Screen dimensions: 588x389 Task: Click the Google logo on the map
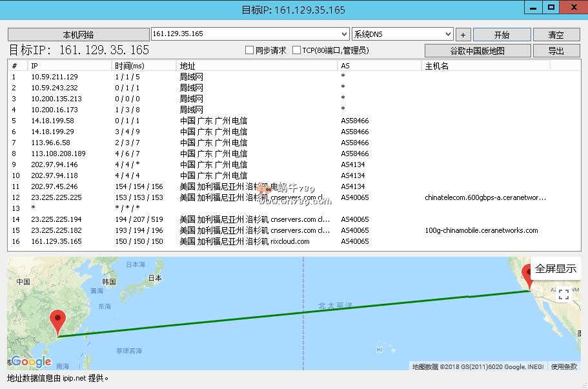pos(31,362)
